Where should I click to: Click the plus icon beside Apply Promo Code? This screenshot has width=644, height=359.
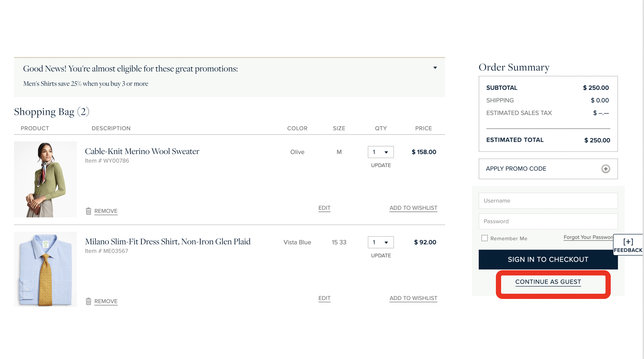(606, 169)
